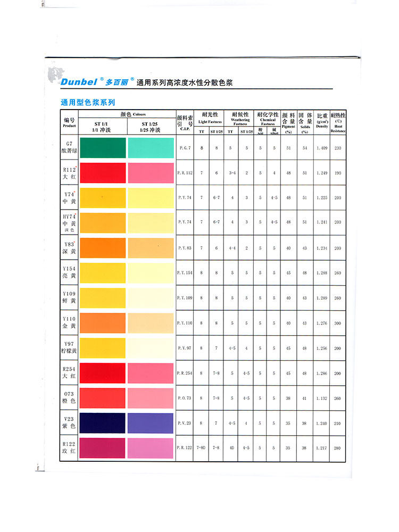Click density value '1.225'
Screen dimensions: 399x532
[x=322, y=198]
